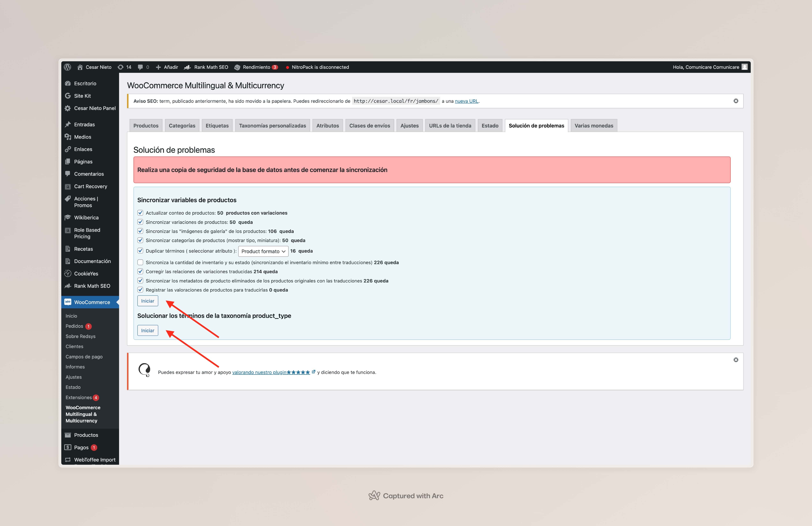Image resolution: width=812 pixels, height=526 pixels.
Task: Open the comments bubble icon in the admin bar
Action: click(140, 67)
